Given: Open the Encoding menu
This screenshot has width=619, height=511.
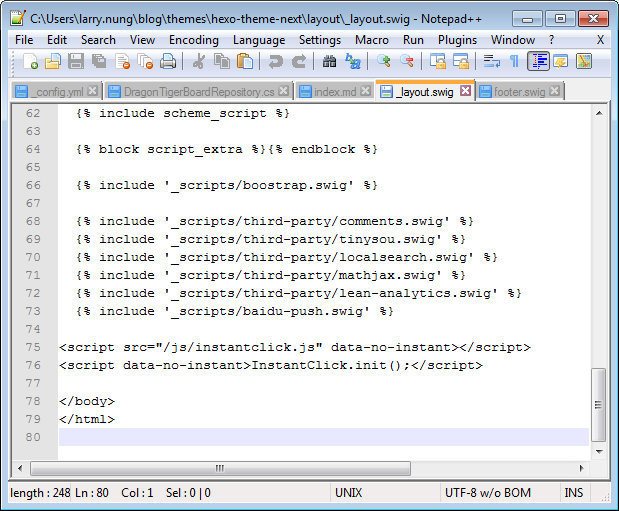Looking at the screenshot, I should (x=193, y=40).
